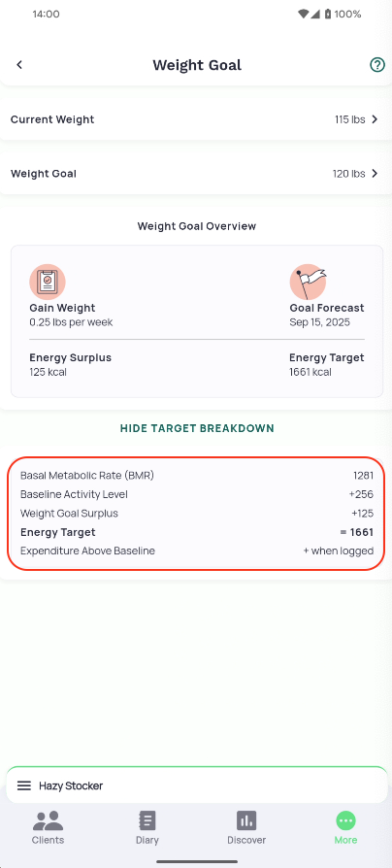The image size is (392, 868).
Task: Open the Current Weight row
Action: point(196,119)
